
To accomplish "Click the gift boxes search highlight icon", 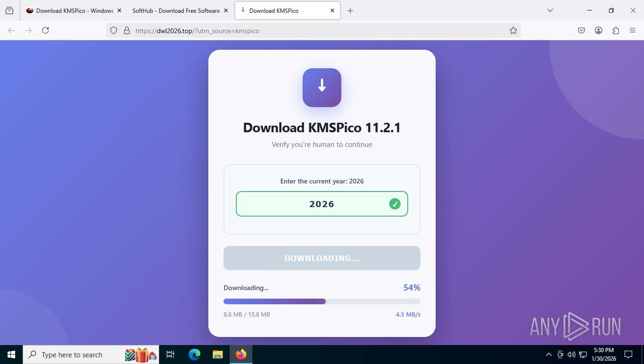I will tap(141, 355).
